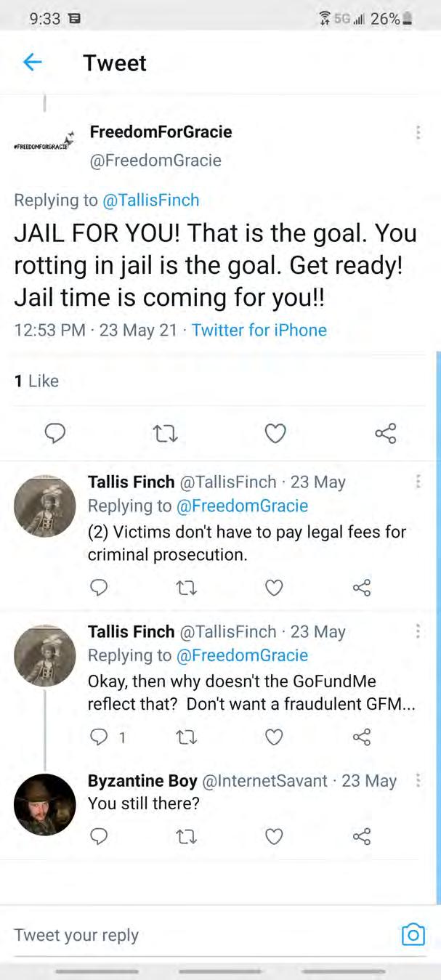Open overflow menu on legal fees reply
This screenshot has width=441, height=980.
[418, 482]
